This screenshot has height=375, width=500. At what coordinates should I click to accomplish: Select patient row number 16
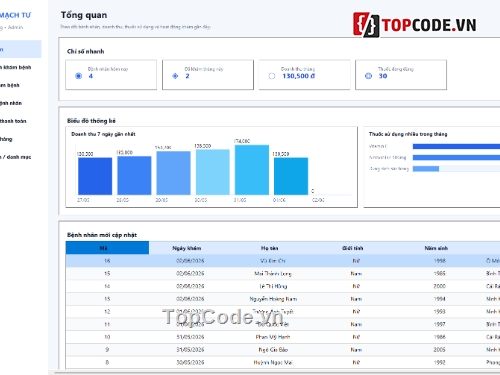pyautogui.click(x=283, y=261)
